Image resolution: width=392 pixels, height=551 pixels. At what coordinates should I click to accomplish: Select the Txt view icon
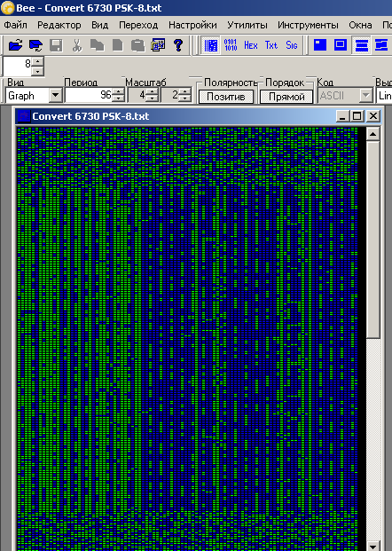271,45
